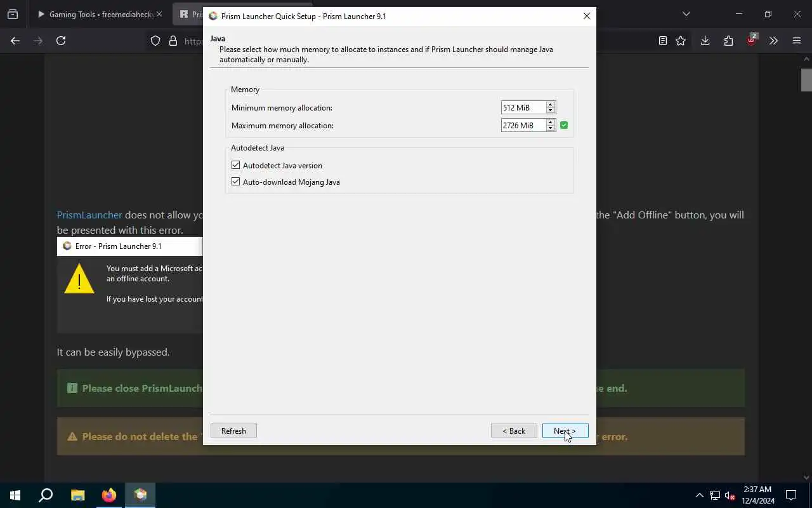Click the browser back arrow
This screenshot has width=812, height=508.
pyautogui.click(x=15, y=41)
